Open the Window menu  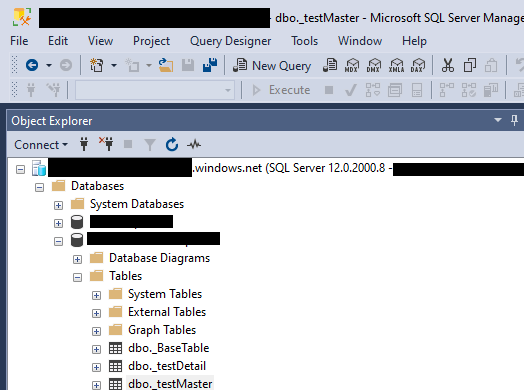(x=360, y=41)
